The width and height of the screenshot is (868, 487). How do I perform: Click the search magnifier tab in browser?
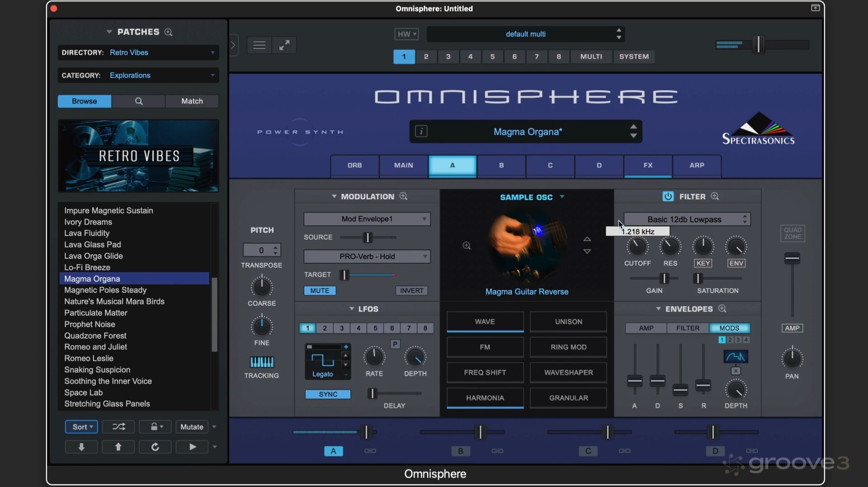tap(139, 101)
